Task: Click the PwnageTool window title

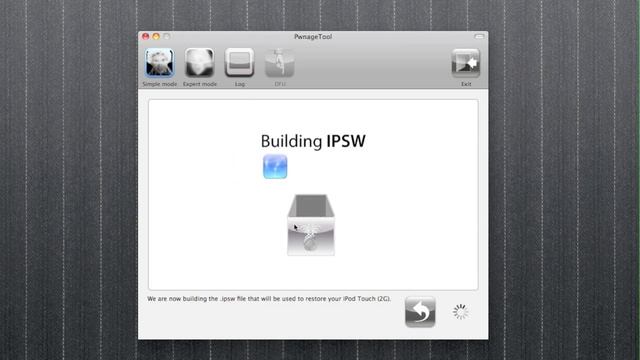Action: [313, 37]
